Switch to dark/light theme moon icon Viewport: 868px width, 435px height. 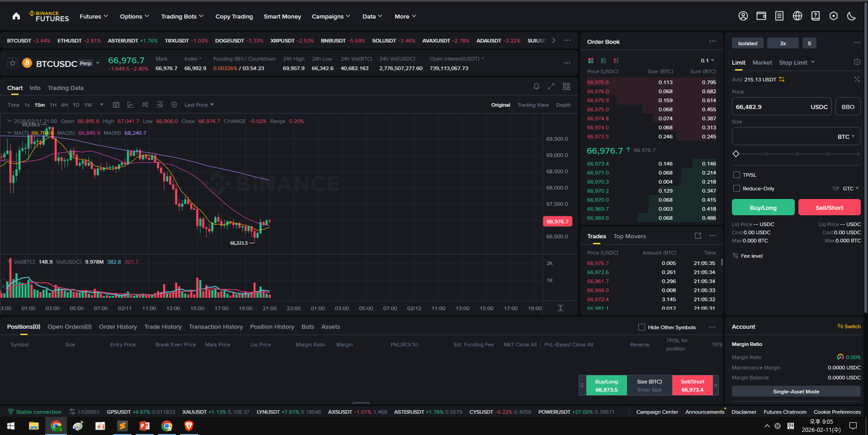click(x=852, y=16)
